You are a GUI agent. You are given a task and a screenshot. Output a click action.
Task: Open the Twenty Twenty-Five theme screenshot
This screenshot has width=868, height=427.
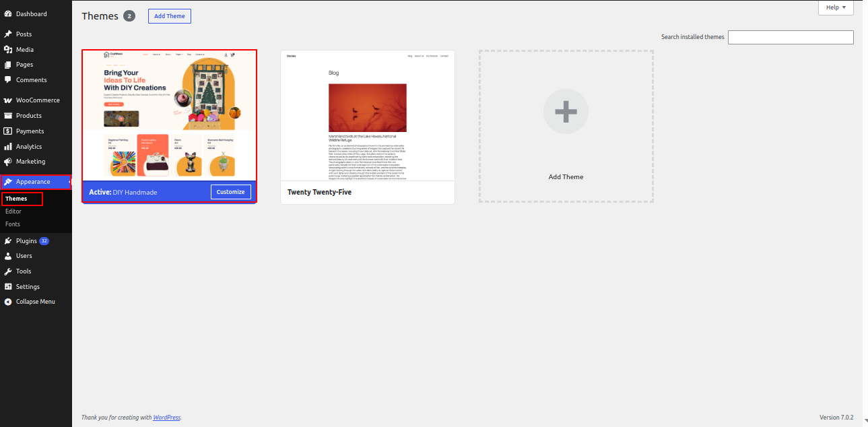[368, 115]
